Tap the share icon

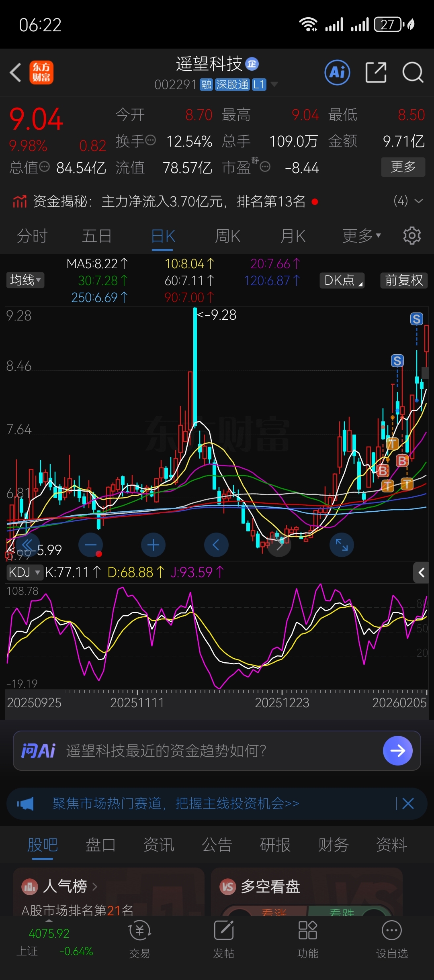pos(376,73)
